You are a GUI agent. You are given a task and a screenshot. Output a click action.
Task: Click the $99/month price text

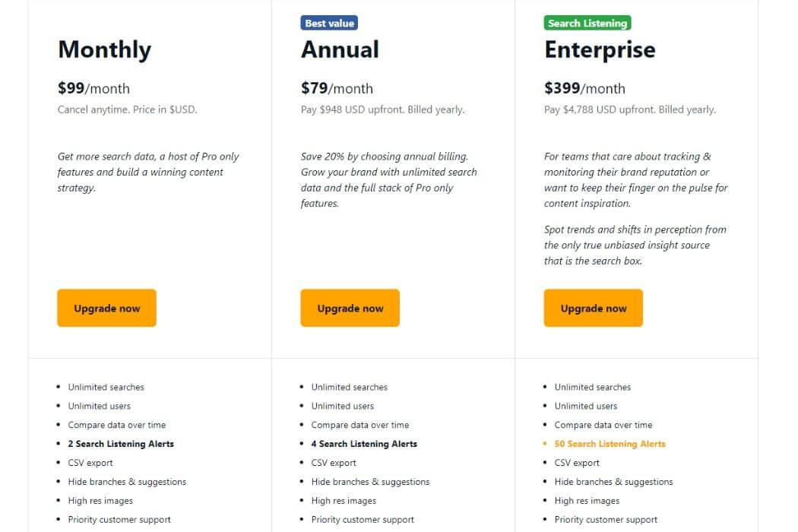(x=93, y=88)
